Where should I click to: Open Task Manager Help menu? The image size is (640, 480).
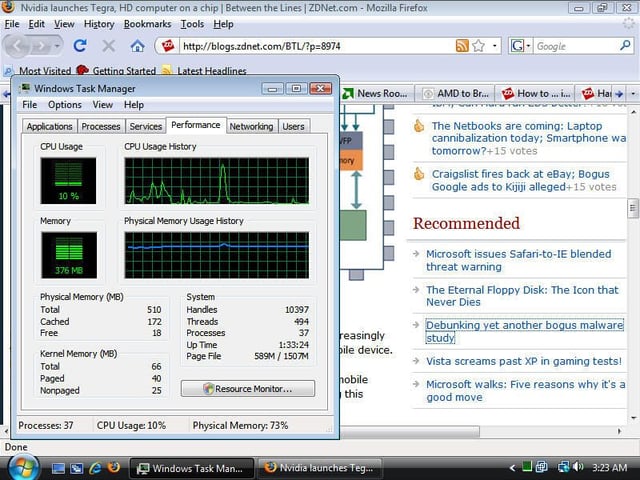[x=134, y=105]
